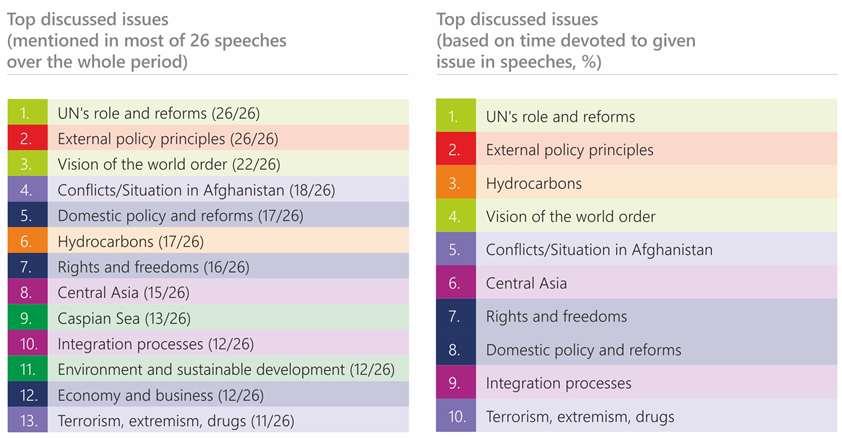Select the orange number 3 square for Hydrocarbons

[457, 183]
